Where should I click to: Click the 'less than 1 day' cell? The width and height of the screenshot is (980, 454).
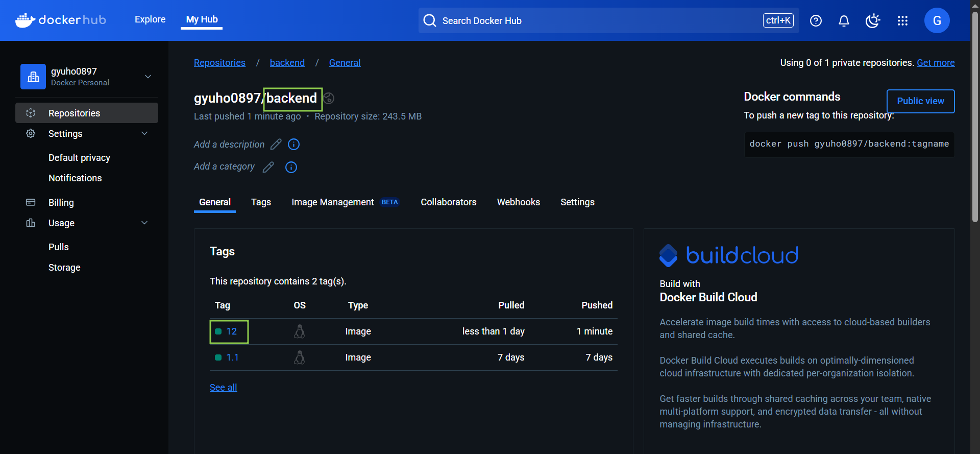click(x=493, y=331)
